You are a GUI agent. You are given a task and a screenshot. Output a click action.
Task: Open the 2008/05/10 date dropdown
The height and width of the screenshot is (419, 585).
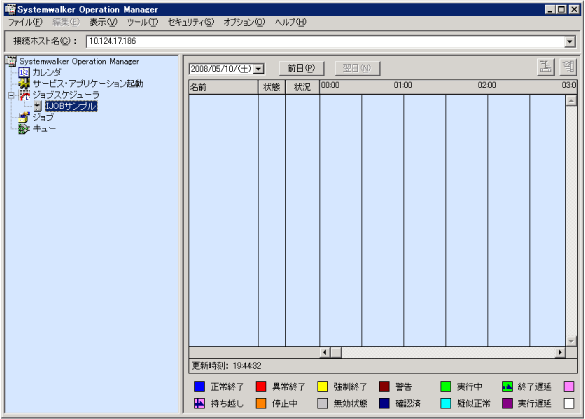point(259,69)
